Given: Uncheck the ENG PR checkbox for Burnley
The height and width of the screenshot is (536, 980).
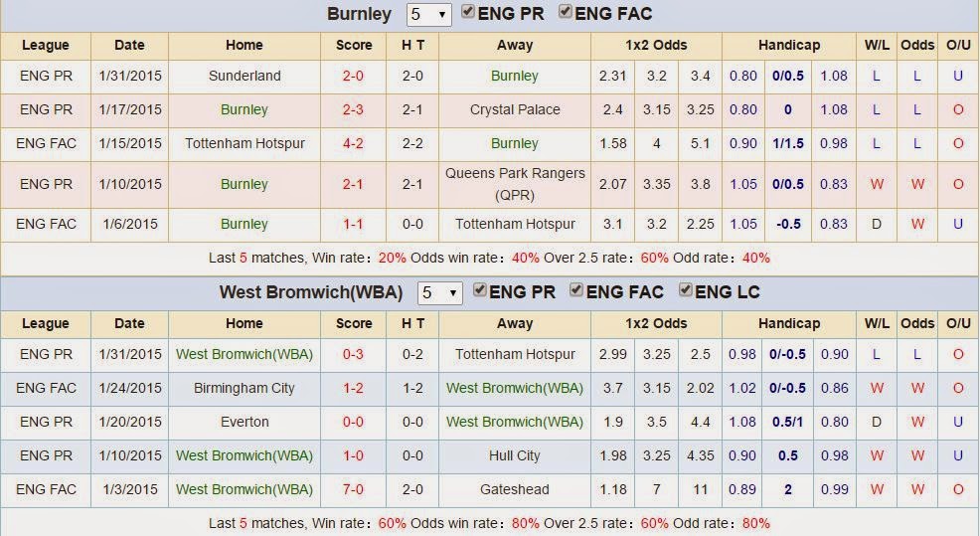Looking at the screenshot, I should coord(469,13).
